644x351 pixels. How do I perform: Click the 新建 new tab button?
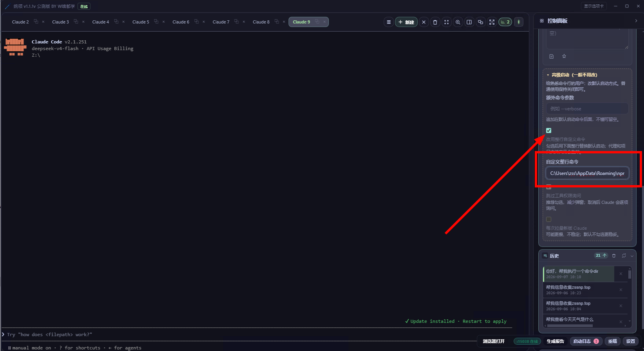406,22
